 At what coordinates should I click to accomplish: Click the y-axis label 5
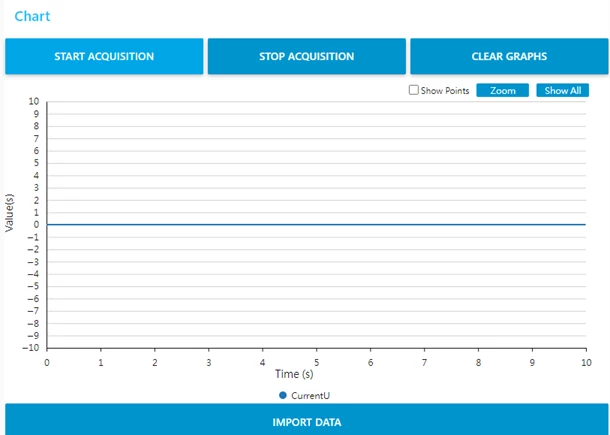(37, 163)
